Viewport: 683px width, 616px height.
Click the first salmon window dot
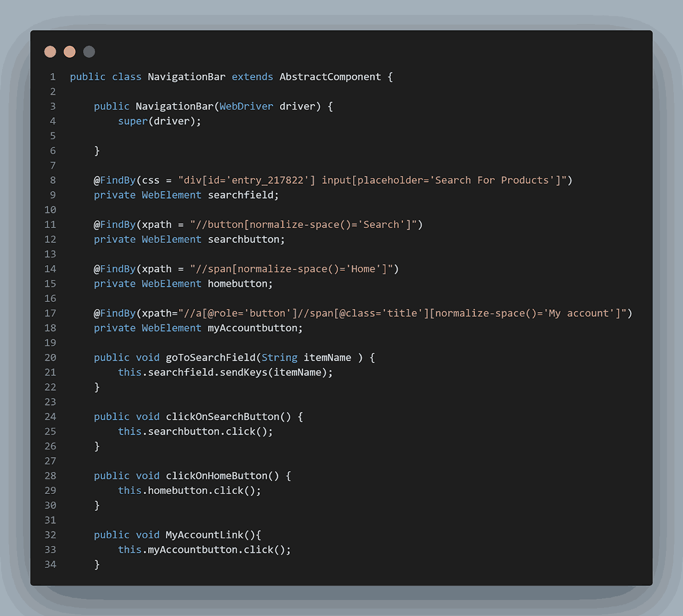pos(50,52)
